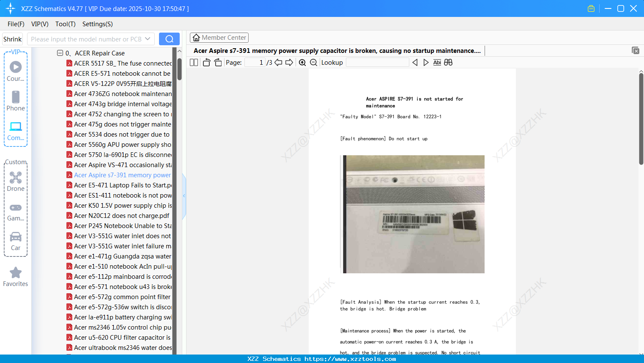
Task: Open the Game console category
Action: point(16,212)
